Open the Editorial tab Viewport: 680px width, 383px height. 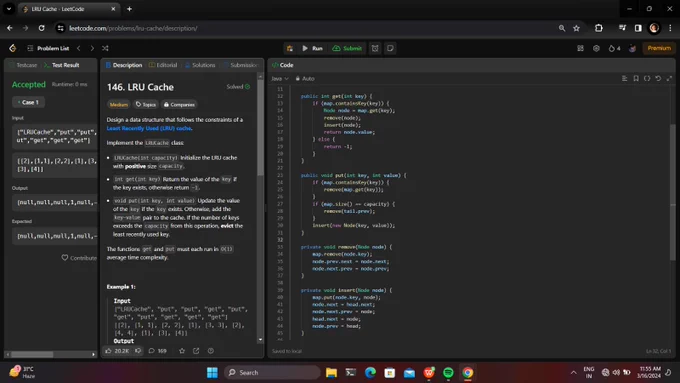point(163,65)
